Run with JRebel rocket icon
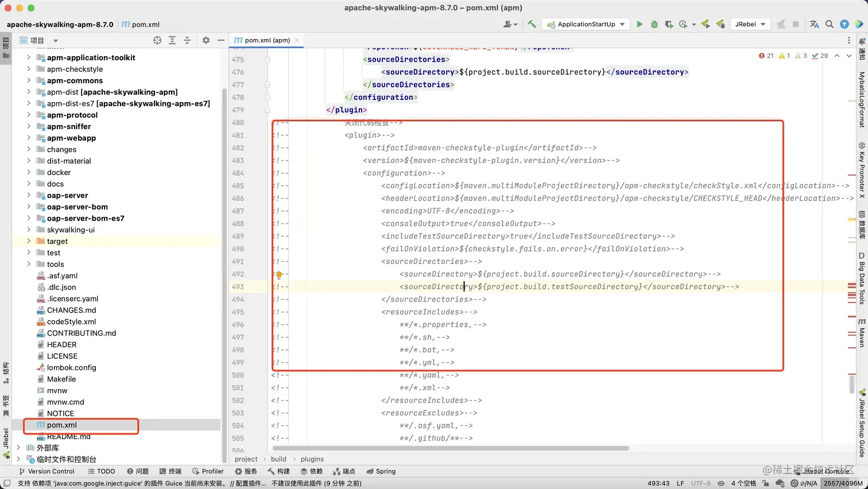Viewport: 868px width, 489px height. tap(706, 24)
